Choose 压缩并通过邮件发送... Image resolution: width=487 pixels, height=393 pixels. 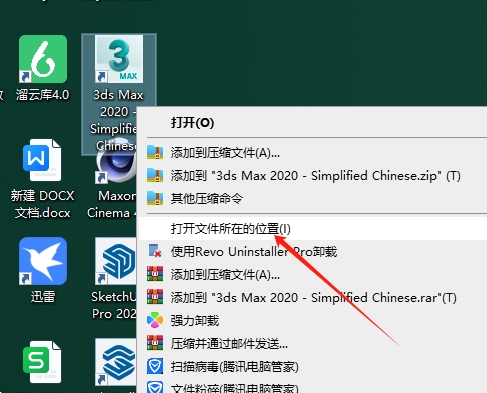pos(312,343)
